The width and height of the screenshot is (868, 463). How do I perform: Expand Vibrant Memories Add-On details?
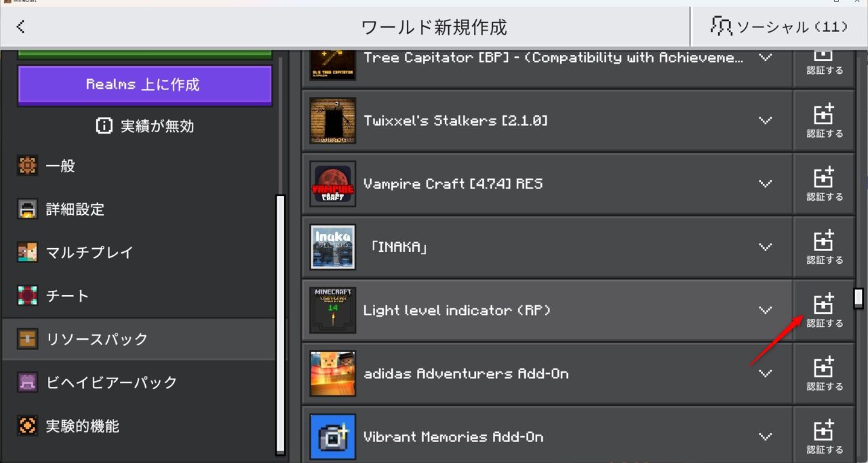[766, 437]
